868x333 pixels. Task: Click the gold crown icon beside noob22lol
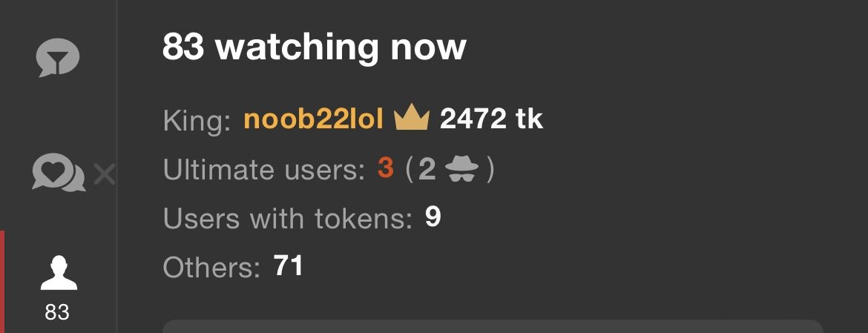412,119
